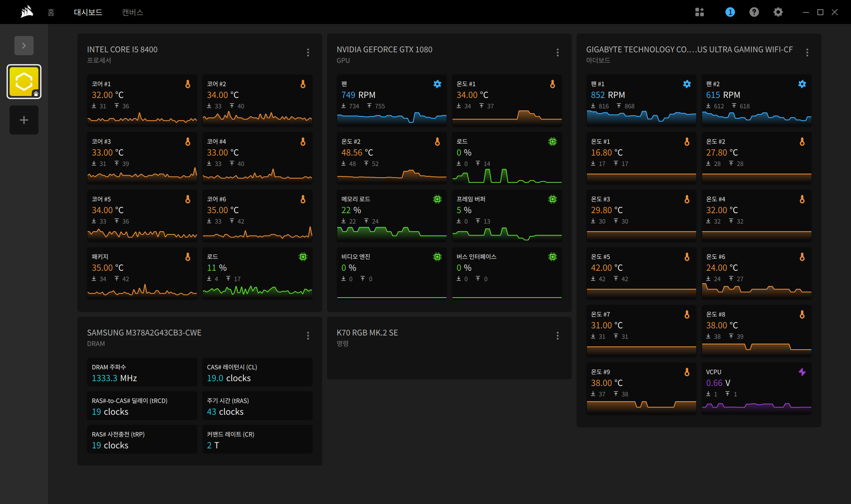Image resolution: width=851 pixels, height=504 pixels.
Task: Click the fan icon on motherboard 팬 #2
Action: point(802,84)
